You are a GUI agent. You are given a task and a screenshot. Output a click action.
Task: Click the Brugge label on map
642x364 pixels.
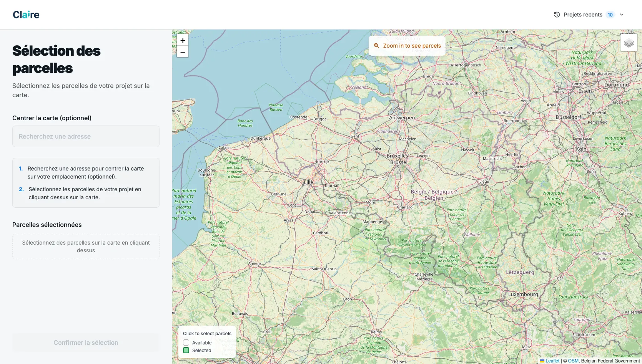click(x=320, y=119)
